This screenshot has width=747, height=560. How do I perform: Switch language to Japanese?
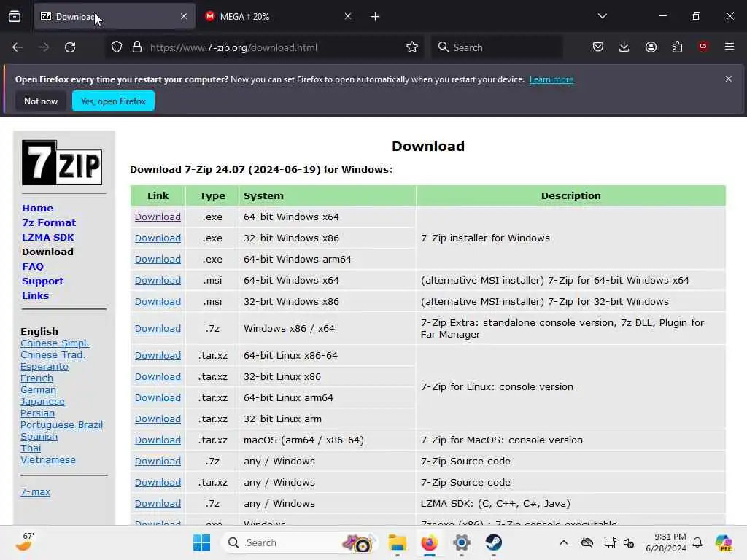[x=42, y=402]
